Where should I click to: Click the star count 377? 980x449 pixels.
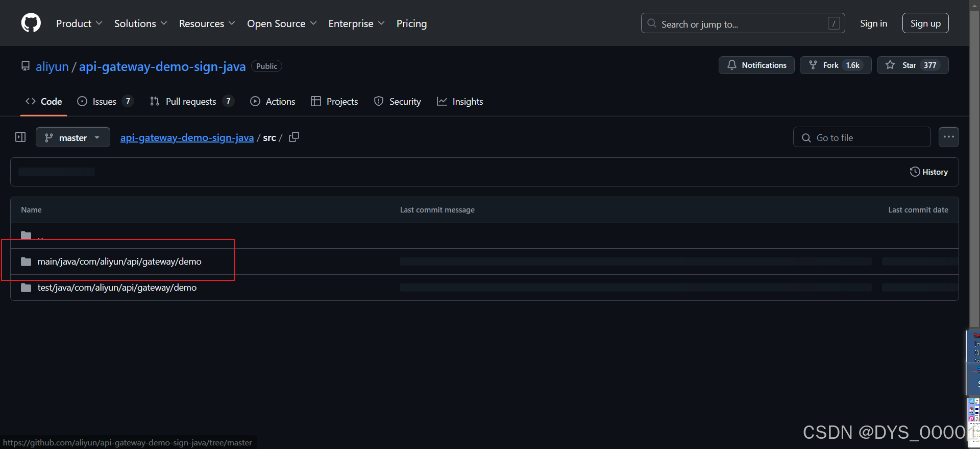930,65
